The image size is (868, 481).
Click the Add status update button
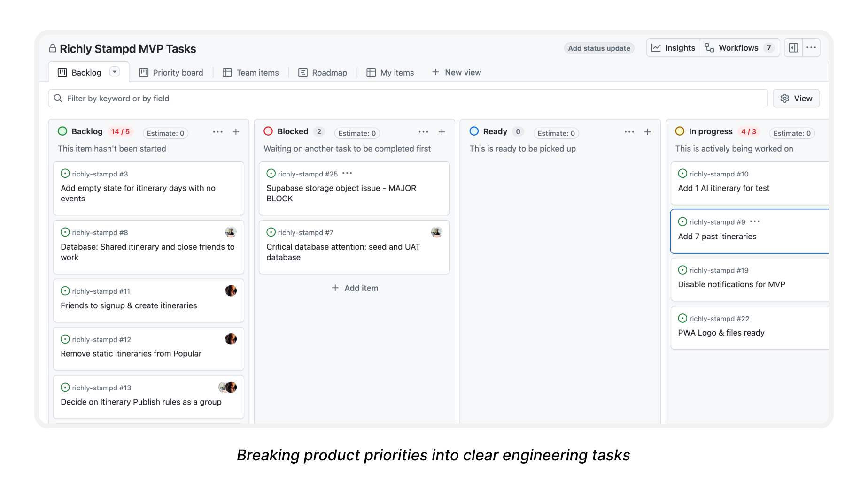tap(599, 48)
